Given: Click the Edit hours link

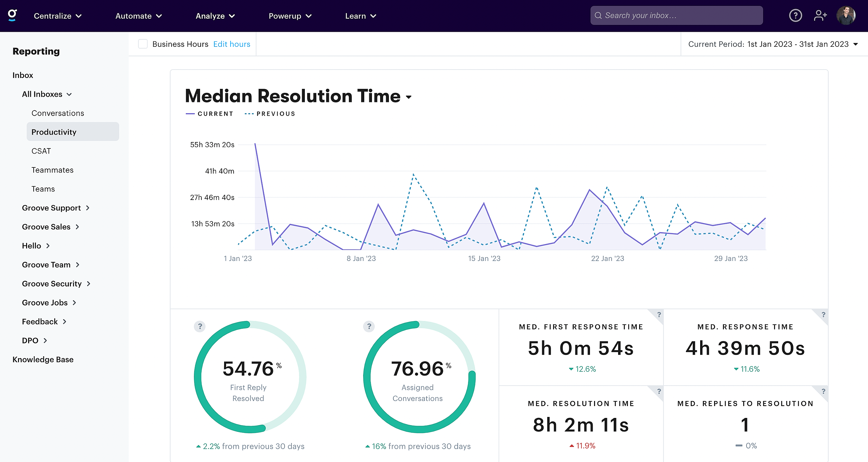Looking at the screenshot, I should (232, 44).
